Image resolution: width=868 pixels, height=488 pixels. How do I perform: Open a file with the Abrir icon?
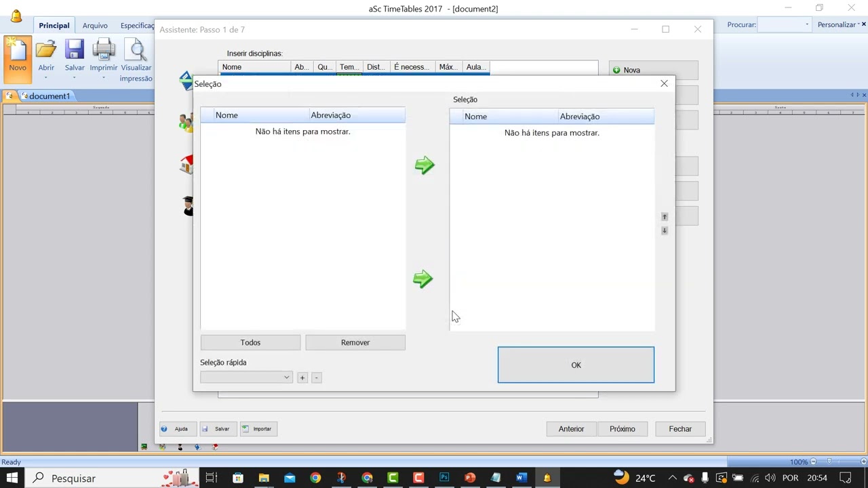click(46, 50)
